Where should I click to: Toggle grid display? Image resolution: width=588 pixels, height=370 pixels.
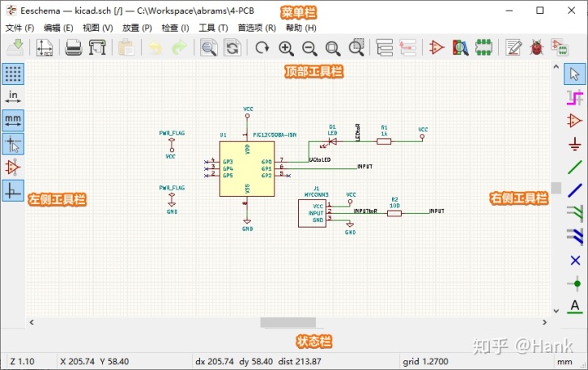13,74
